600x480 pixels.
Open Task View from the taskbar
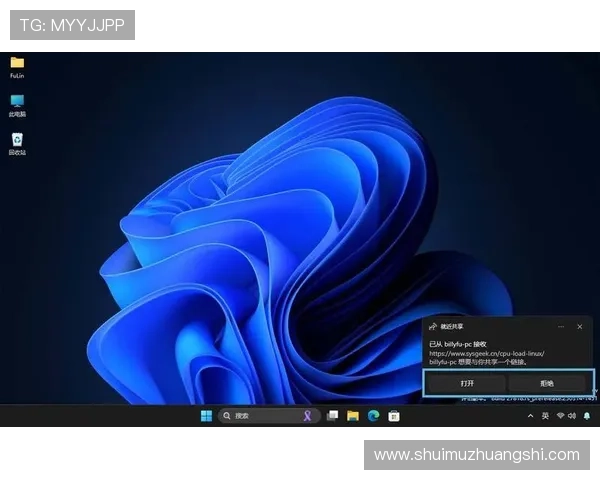pyautogui.click(x=333, y=416)
